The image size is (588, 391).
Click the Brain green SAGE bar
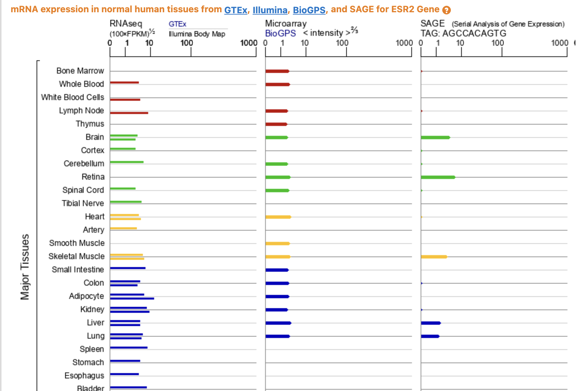[436, 138]
